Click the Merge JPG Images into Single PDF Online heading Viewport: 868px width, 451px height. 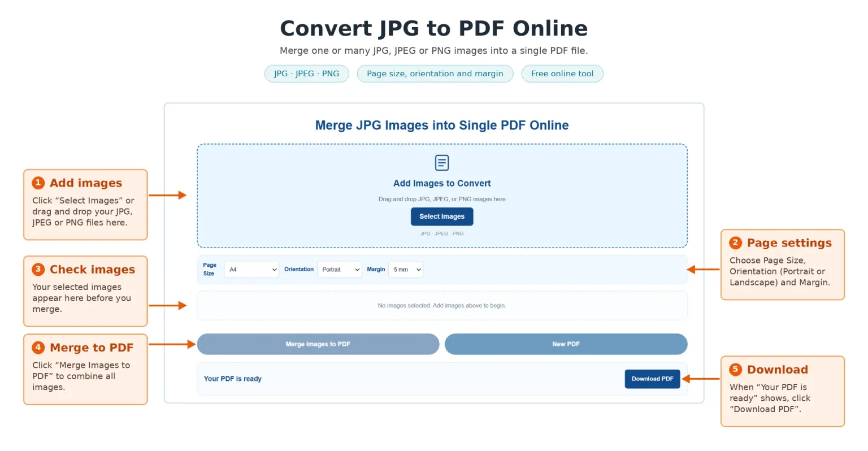(442, 125)
